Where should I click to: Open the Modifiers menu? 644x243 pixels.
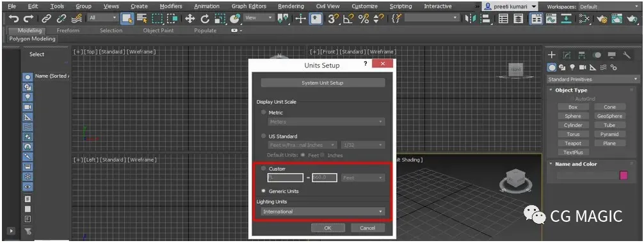[x=170, y=6]
